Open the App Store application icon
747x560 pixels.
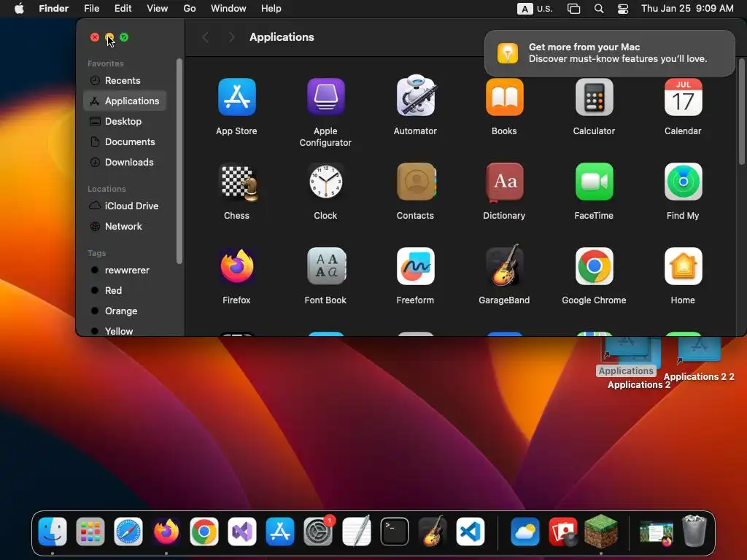237,97
